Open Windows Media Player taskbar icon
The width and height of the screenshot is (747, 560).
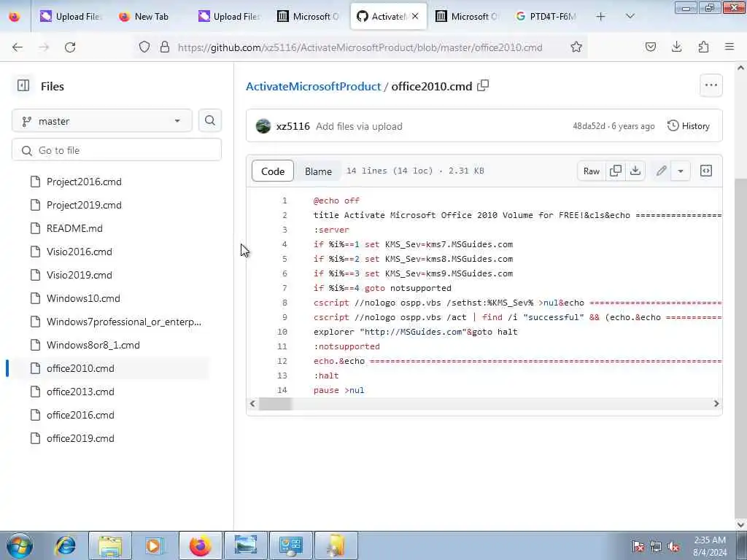[155, 545]
